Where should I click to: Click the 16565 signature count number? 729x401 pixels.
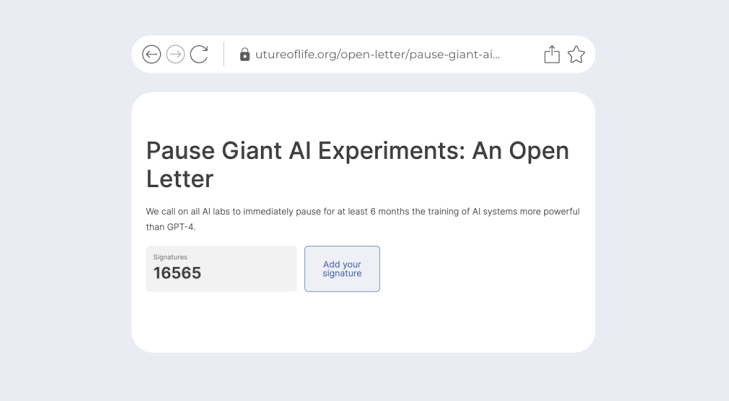177,273
